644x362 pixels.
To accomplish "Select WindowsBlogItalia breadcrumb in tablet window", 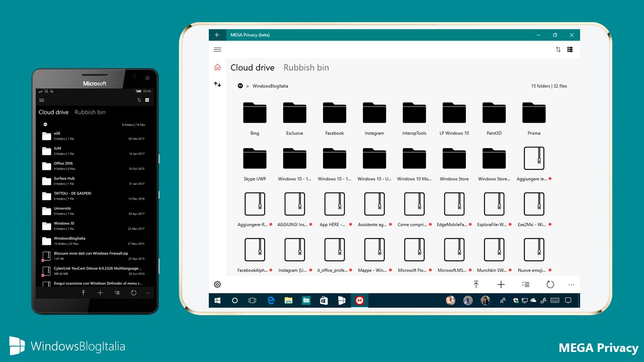I will (x=270, y=86).
